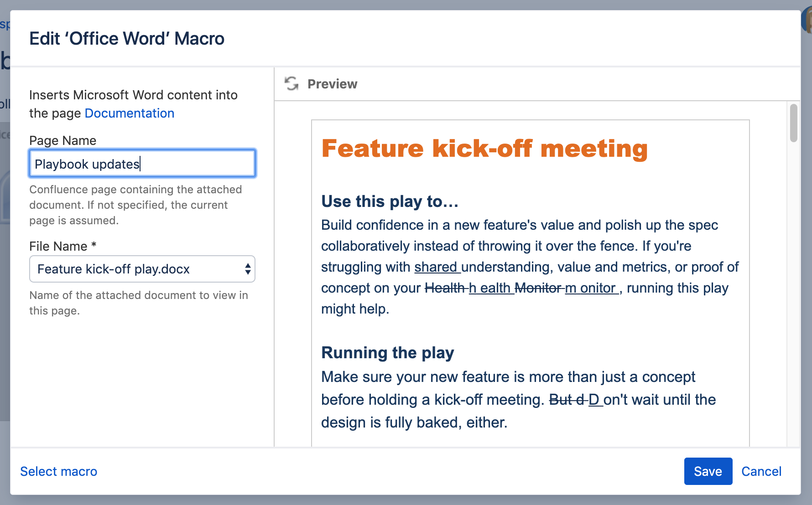Click the refresh preview icon
Screen dimensions: 812x505
point(291,84)
